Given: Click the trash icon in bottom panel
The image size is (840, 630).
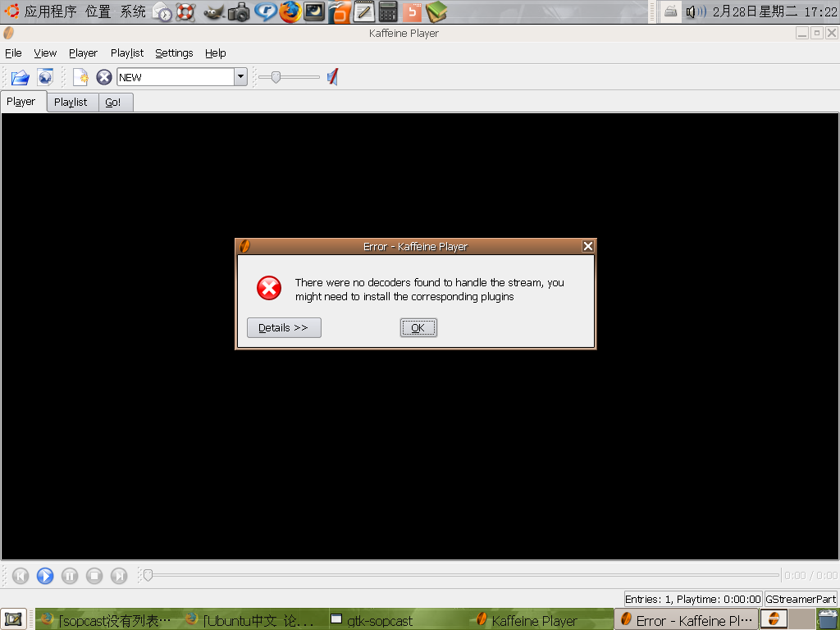Looking at the screenshot, I should [829, 620].
